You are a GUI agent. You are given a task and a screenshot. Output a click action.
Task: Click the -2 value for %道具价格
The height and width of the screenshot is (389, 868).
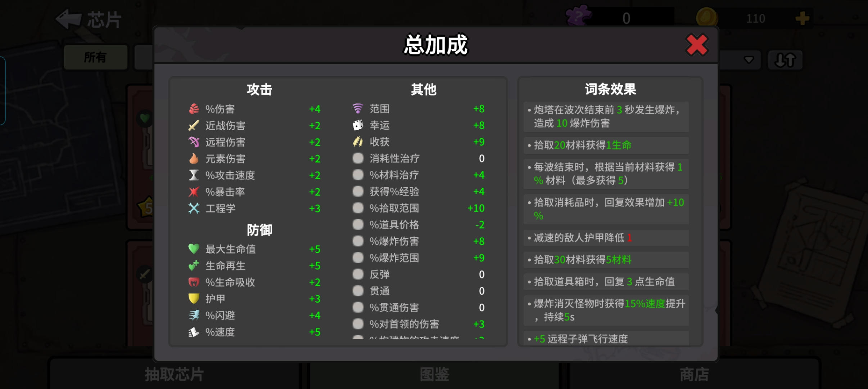pyautogui.click(x=480, y=225)
